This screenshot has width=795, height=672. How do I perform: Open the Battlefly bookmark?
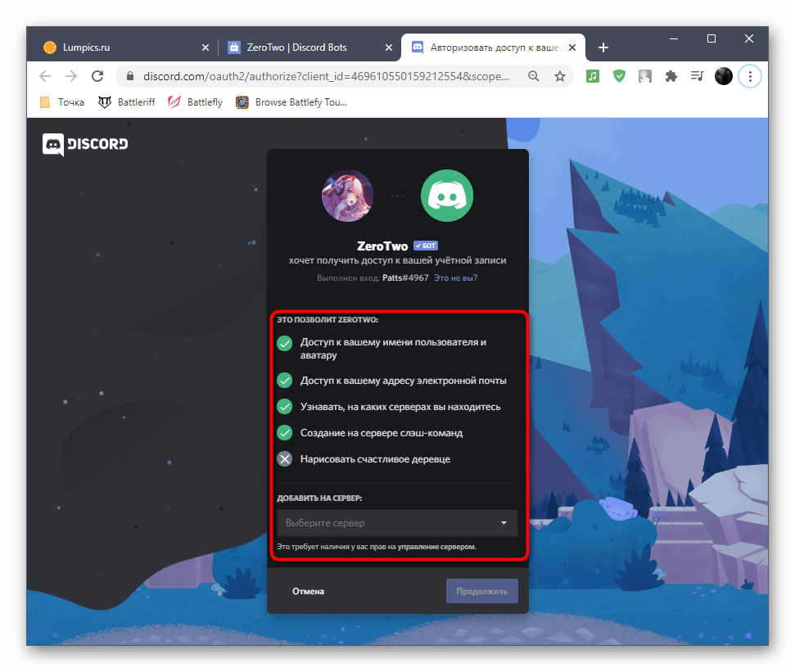(x=195, y=102)
